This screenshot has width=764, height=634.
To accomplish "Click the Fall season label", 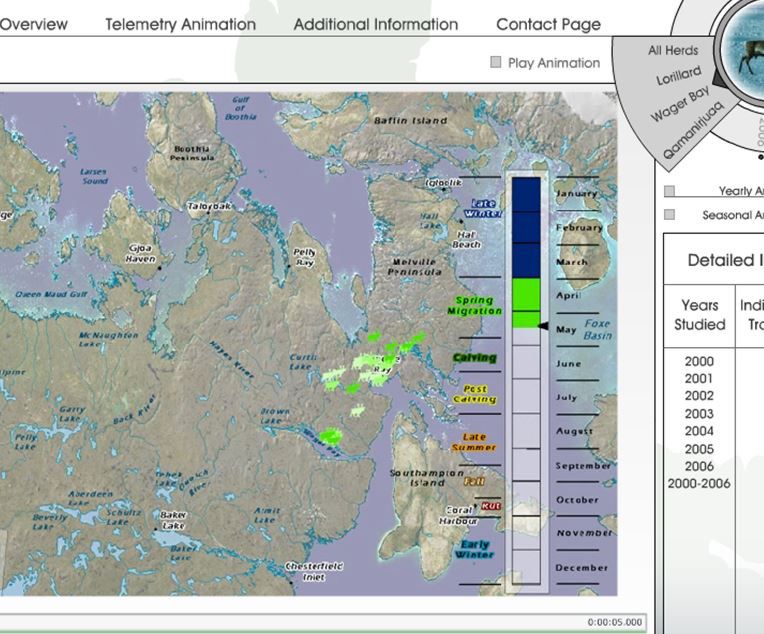I will pos(474,481).
